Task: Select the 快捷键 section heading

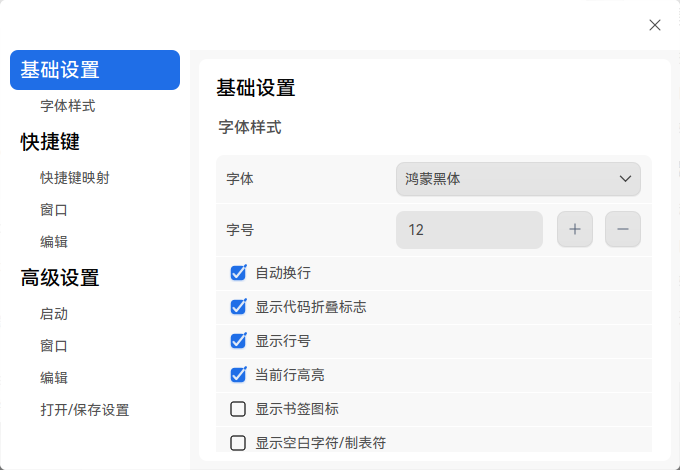Action: 50,142
